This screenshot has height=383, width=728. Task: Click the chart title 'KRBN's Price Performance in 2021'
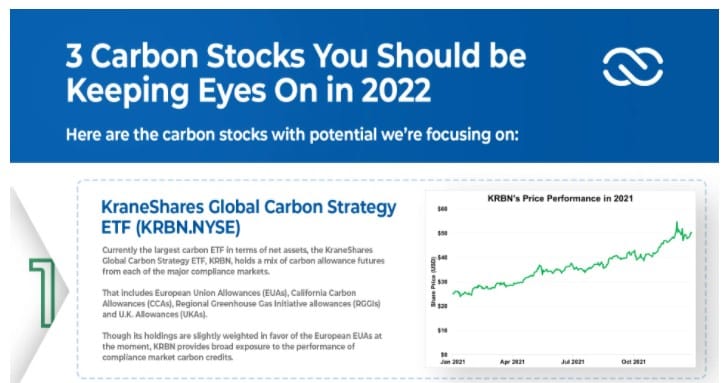pos(560,198)
